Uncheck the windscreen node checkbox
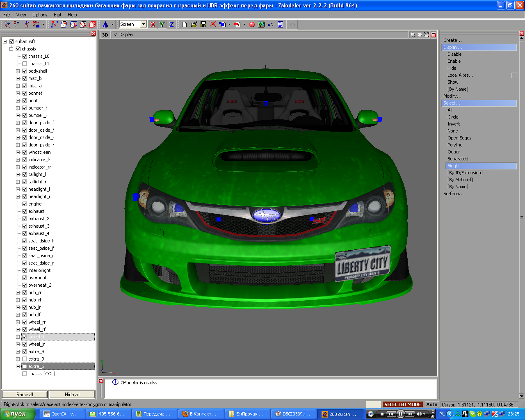Screen dimensions: 525x420 point(25,152)
